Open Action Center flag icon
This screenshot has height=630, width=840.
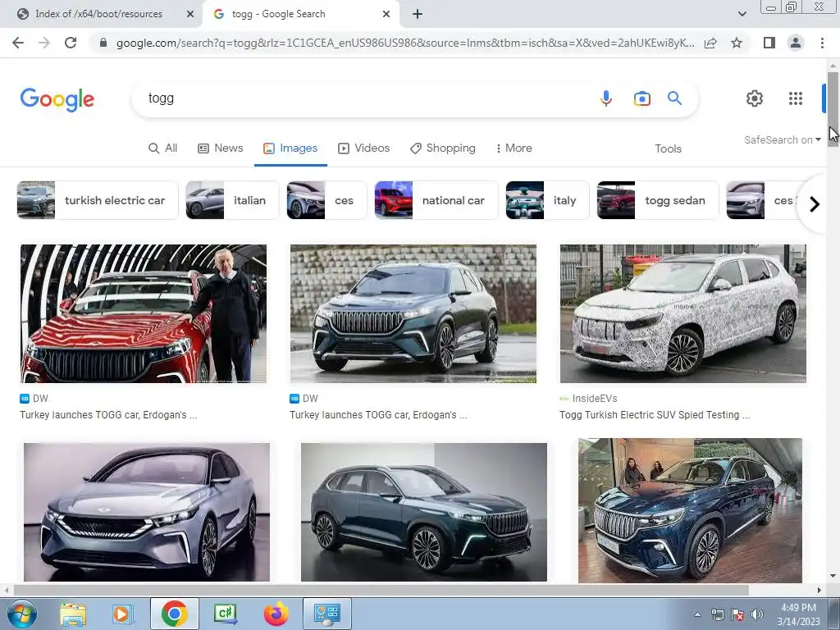(x=737, y=614)
